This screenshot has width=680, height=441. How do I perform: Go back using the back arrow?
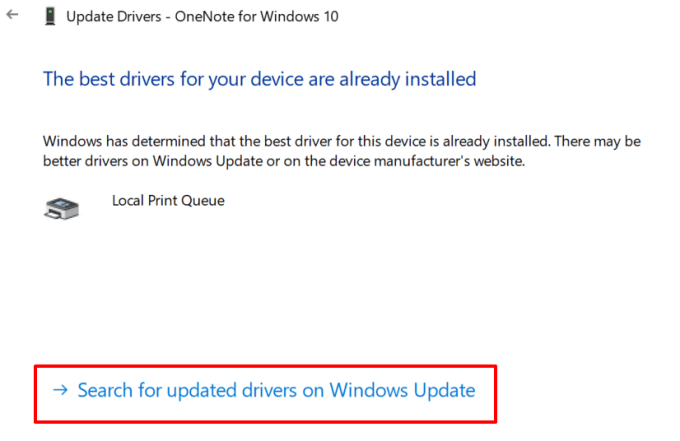[x=12, y=16]
